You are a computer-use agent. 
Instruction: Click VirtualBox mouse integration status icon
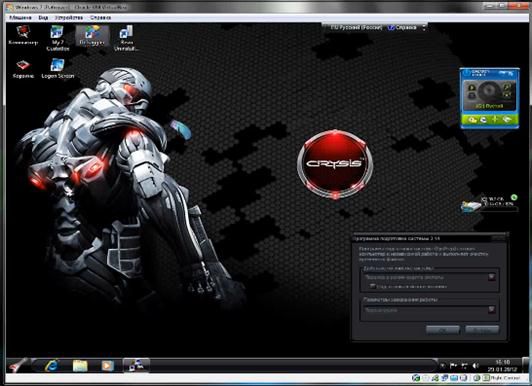478,378
